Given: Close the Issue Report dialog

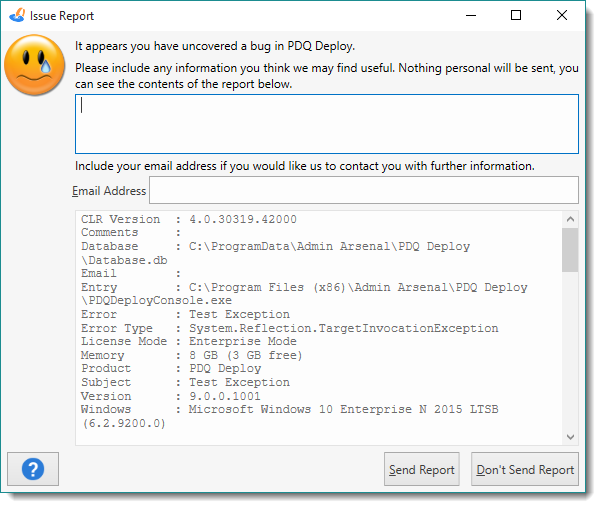Looking at the screenshot, I should [x=562, y=15].
